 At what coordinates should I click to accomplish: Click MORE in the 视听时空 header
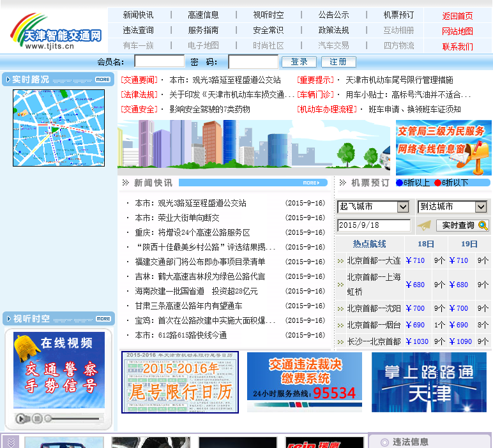pyautogui.click(x=103, y=319)
